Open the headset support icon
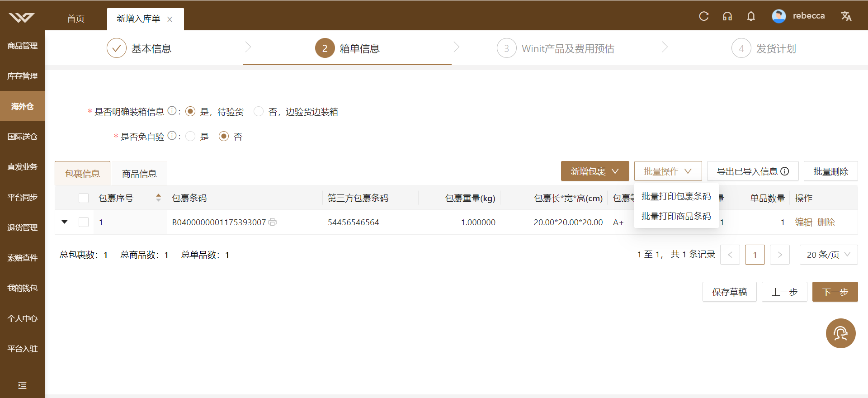This screenshot has height=398, width=868. click(x=727, y=16)
